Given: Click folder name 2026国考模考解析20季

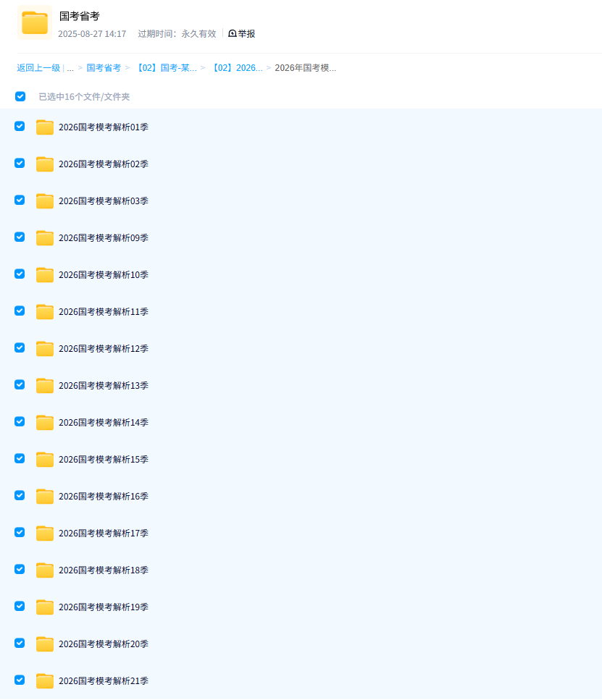Looking at the screenshot, I should (x=104, y=644).
